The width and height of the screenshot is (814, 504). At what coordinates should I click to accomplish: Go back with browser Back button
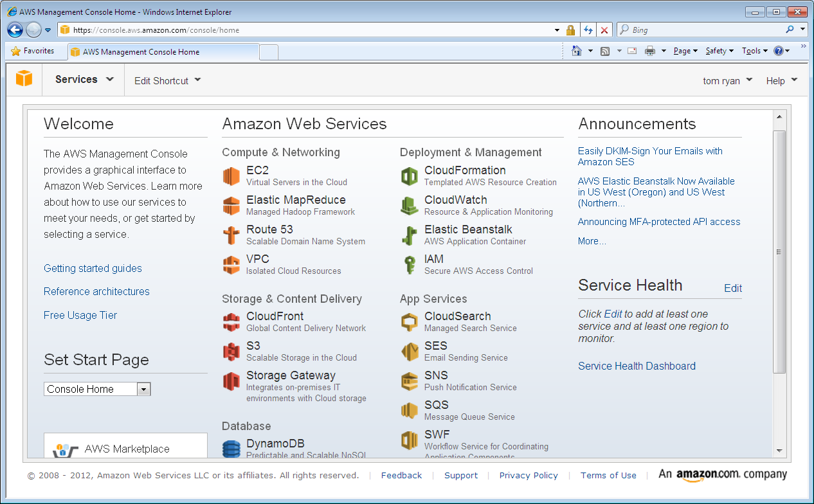[x=15, y=30]
